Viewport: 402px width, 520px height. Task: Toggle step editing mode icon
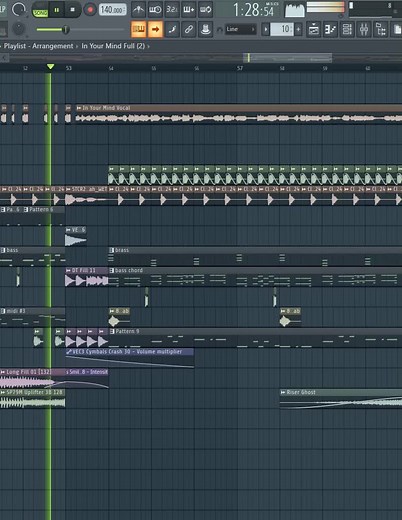click(172, 29)
